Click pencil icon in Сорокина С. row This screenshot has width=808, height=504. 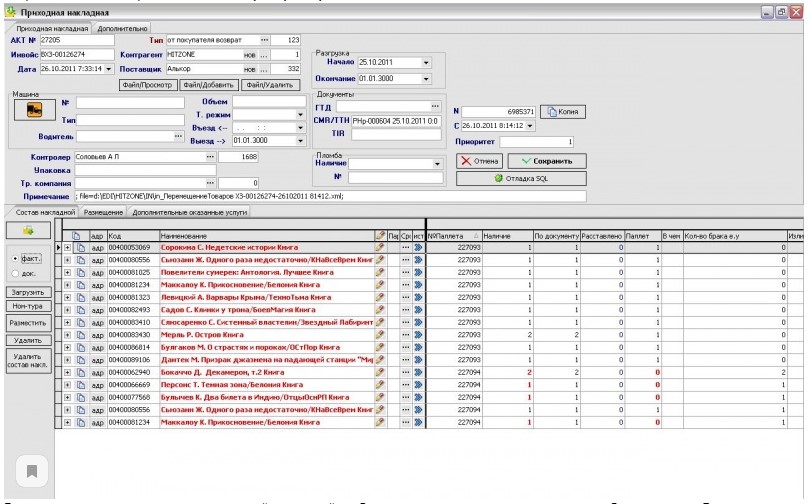click(x=380, y=246)
